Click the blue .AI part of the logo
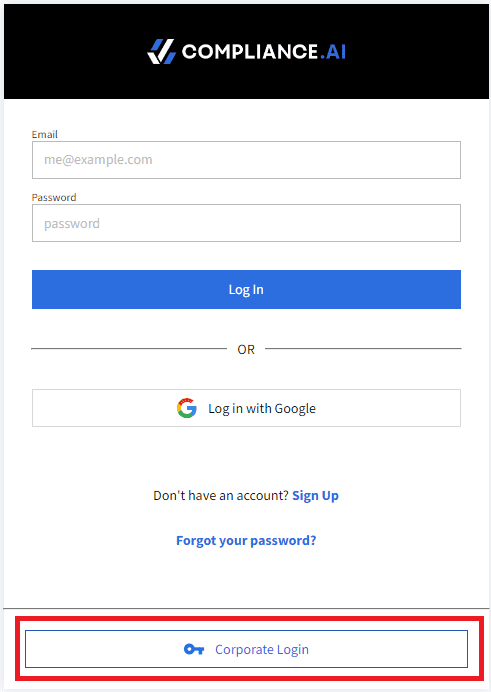This screenshot has height=692, width=491. (x=333, y=52)
